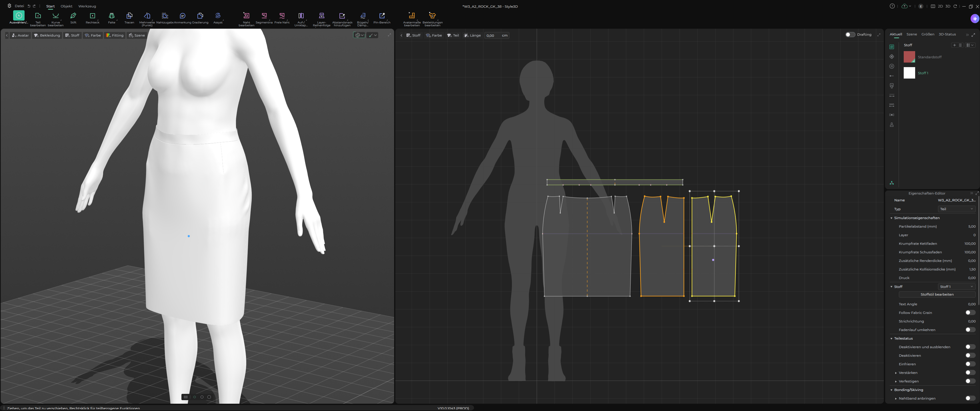Switch to the Szene tab
Screen dimensions: 980x411
pyautogui.click(x=911, y=34)
